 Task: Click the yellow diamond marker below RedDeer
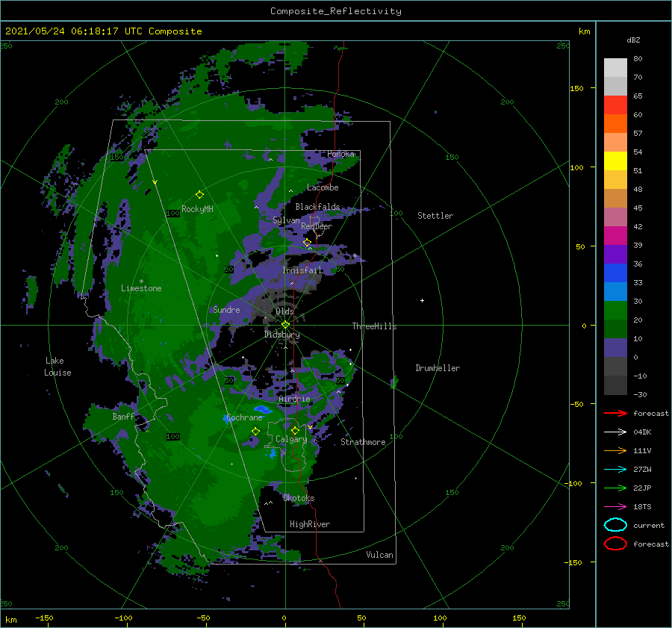307,243
